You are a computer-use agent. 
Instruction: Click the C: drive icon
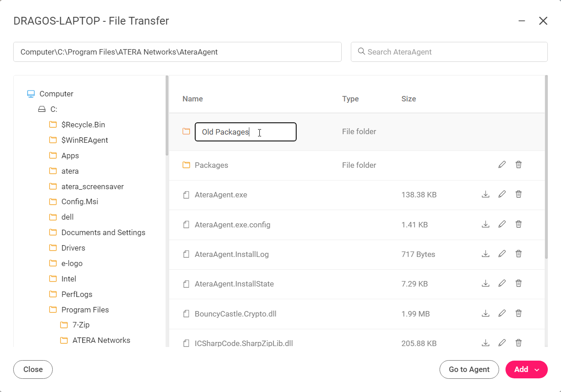click(42, 109)
